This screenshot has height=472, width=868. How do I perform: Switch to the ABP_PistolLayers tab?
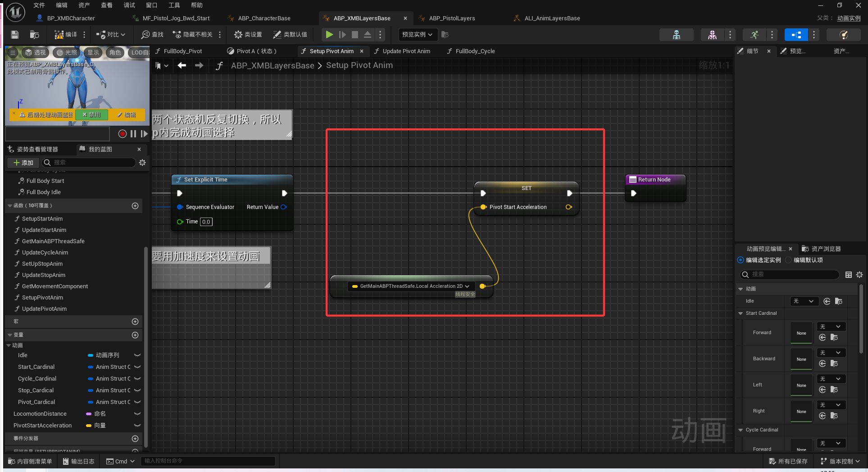452,18
